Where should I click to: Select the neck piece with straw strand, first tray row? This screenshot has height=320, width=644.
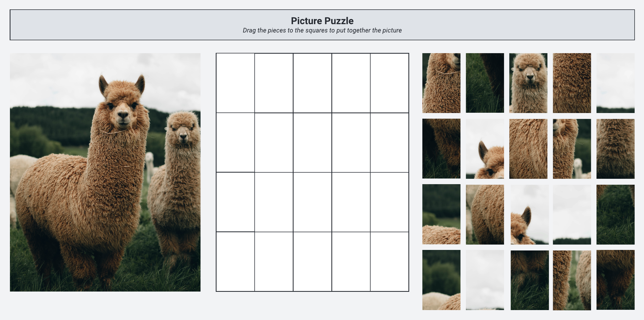coord(441,83)
